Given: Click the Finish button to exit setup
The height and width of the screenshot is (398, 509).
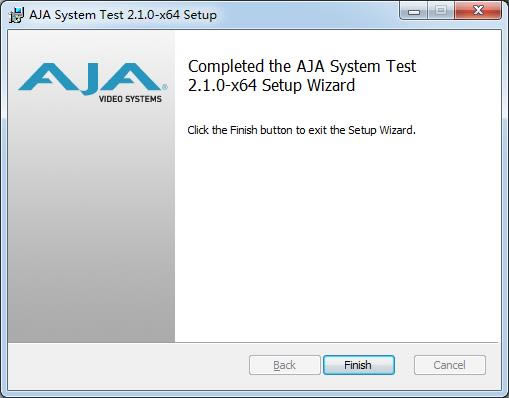Looking at the screenshot, I should point(359,365).
